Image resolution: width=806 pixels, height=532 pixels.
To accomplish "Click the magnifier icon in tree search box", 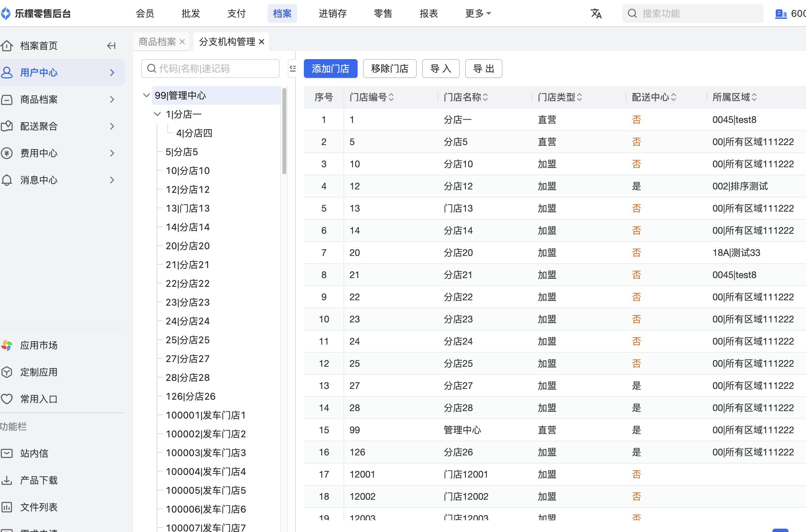I will 152,69.
